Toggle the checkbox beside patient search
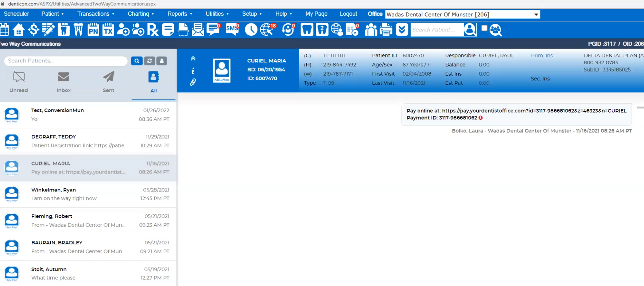This screenshot has height=286, width=644. pos(484,28)
